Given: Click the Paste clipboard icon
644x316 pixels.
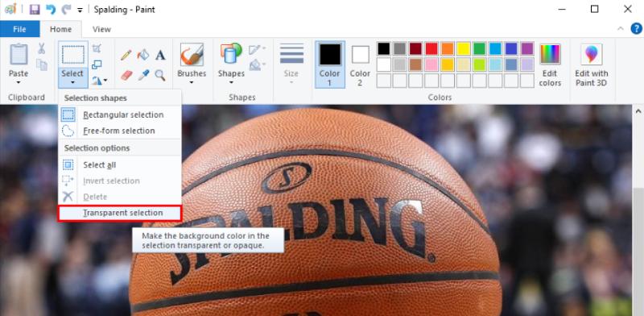Looking at the screenshot, I should click(x=19, y=54).
